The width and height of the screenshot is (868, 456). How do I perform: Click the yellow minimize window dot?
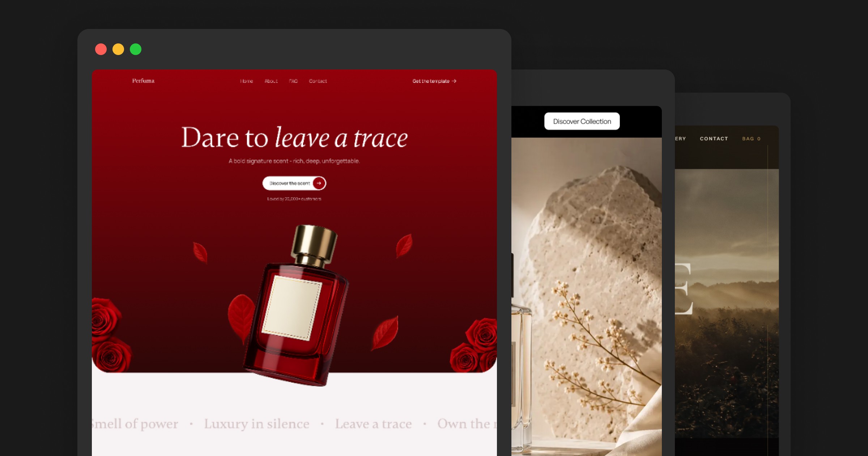(x=118, y=49)
